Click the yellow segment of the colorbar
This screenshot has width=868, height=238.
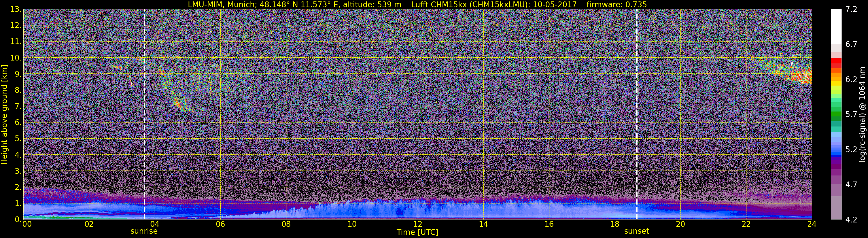click(836, 83)
